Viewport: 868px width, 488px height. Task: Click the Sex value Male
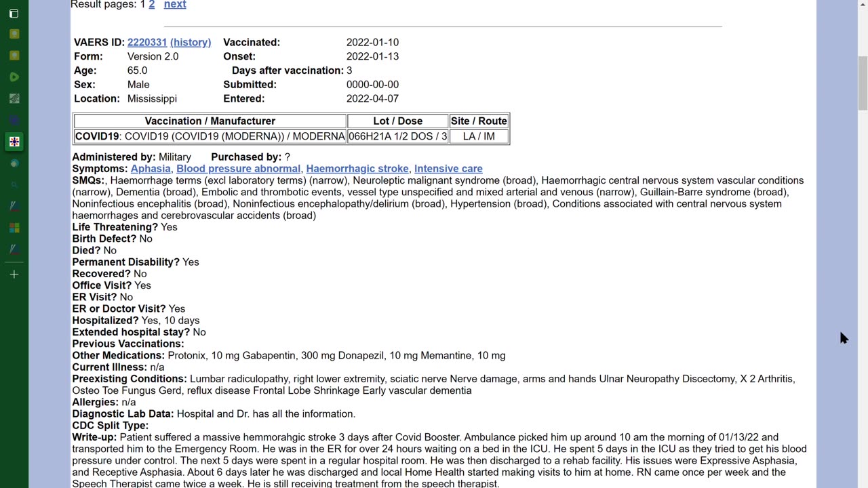click(138, 85)
